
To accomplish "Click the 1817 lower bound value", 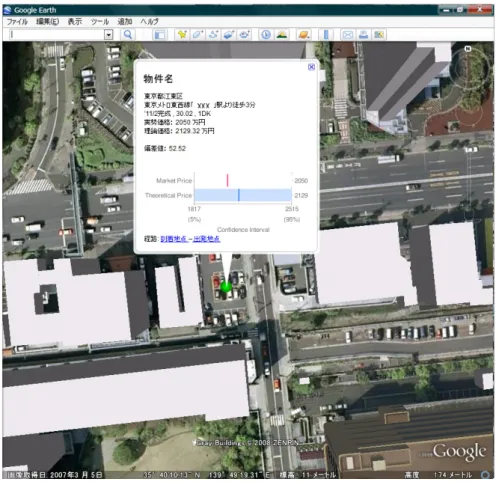I will [194, 209].
